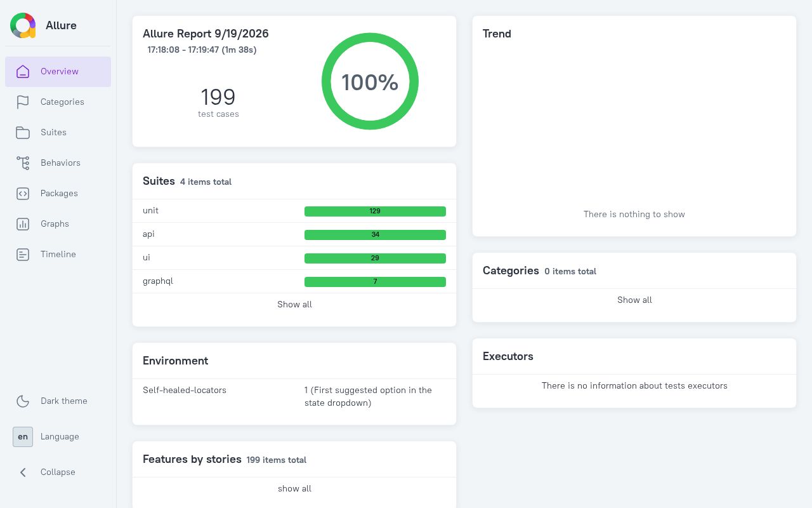Click the Language label in sidebar

click(x=60, y=436)
